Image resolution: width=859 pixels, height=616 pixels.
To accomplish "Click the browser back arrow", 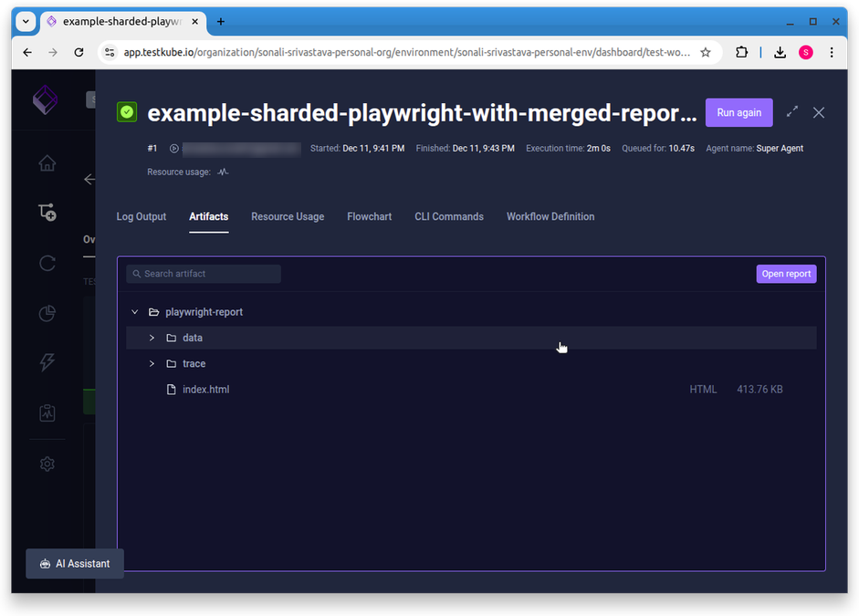I will tap(27, 52).
